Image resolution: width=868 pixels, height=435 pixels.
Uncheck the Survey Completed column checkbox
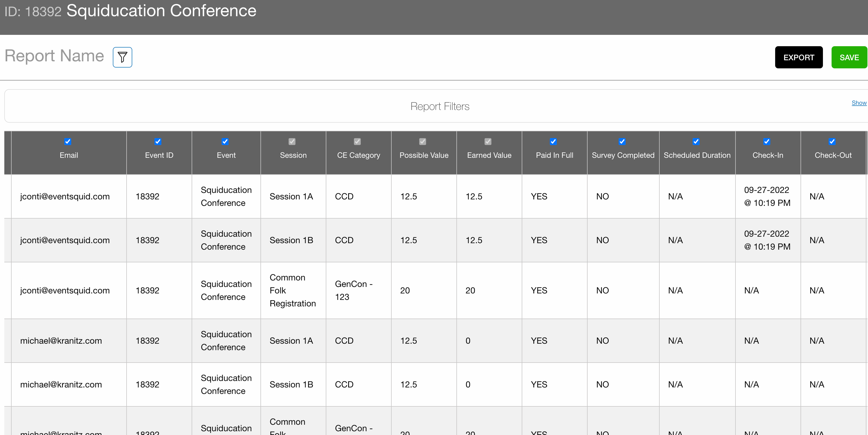[x=622, y=142]
